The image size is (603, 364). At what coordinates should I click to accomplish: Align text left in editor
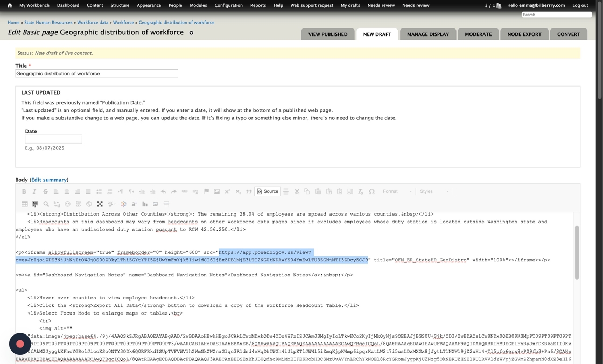coord(56,191)
